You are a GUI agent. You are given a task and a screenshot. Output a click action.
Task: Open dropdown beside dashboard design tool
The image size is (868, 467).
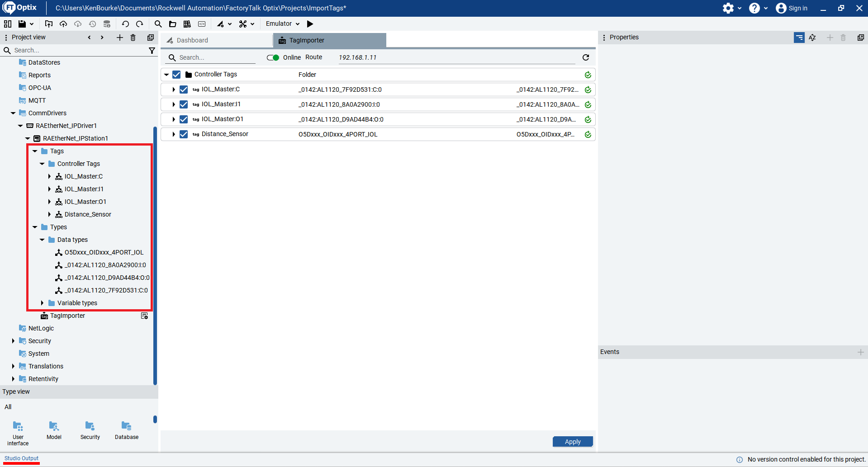pyautogui.click(x=230, y=24)
